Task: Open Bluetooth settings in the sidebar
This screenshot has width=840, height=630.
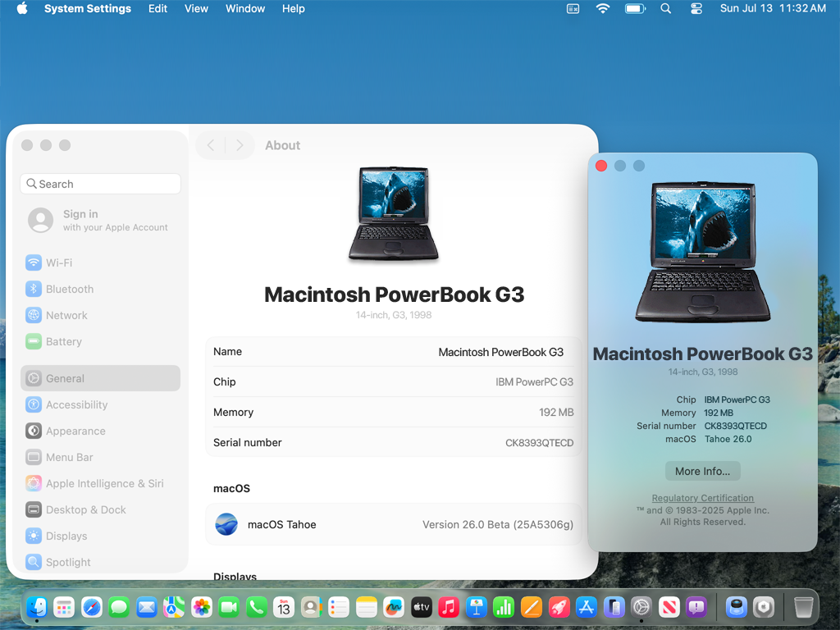Action: (101, 289)
